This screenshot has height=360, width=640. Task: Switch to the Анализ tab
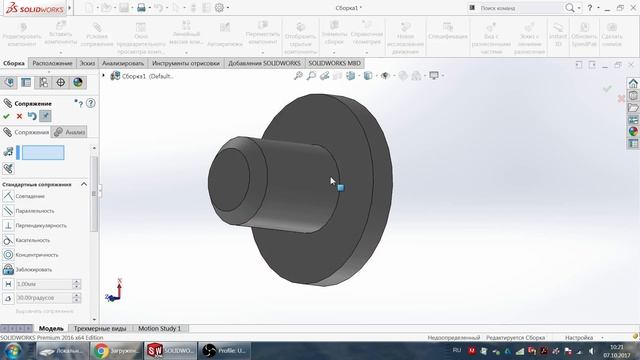tap(69, 132)
